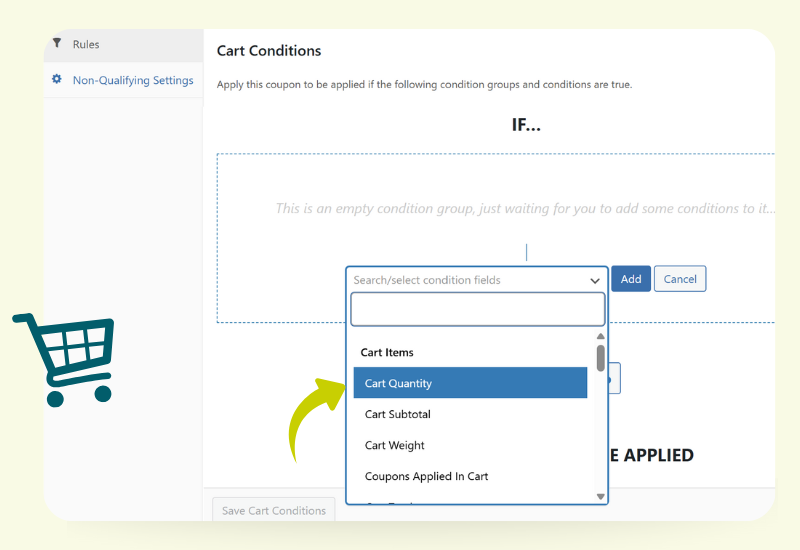Click the IF... heading text
This screenshot has height=550, width=800.
point(526,125)
